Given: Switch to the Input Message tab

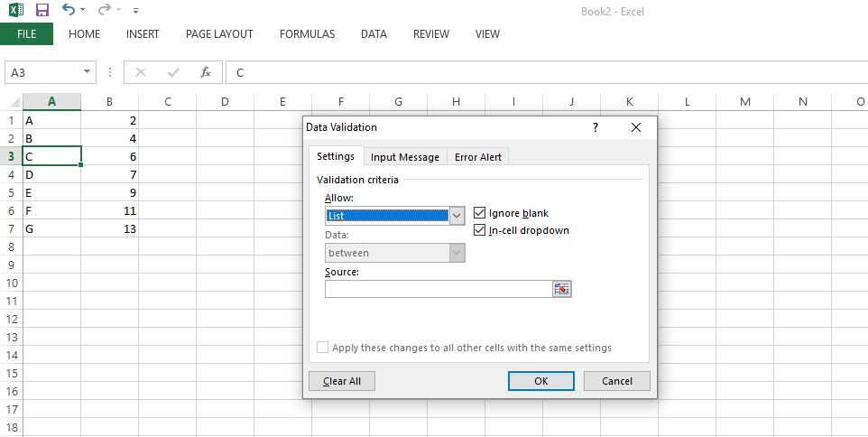Looking at the screenshot, I should 405,157.
